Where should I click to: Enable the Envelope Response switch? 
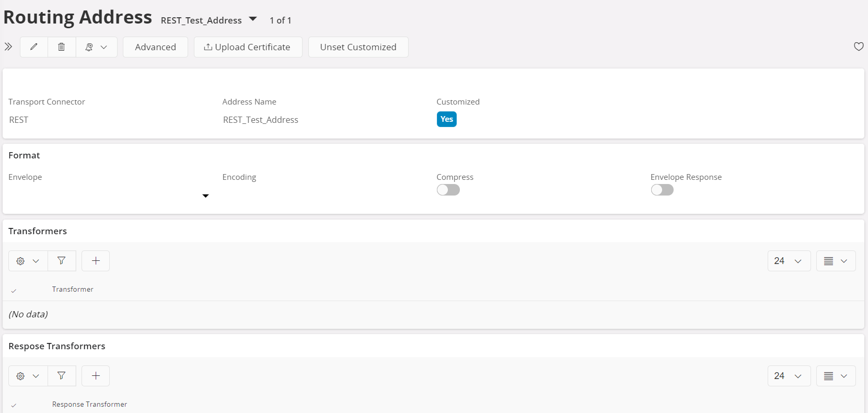coord(662,190)
